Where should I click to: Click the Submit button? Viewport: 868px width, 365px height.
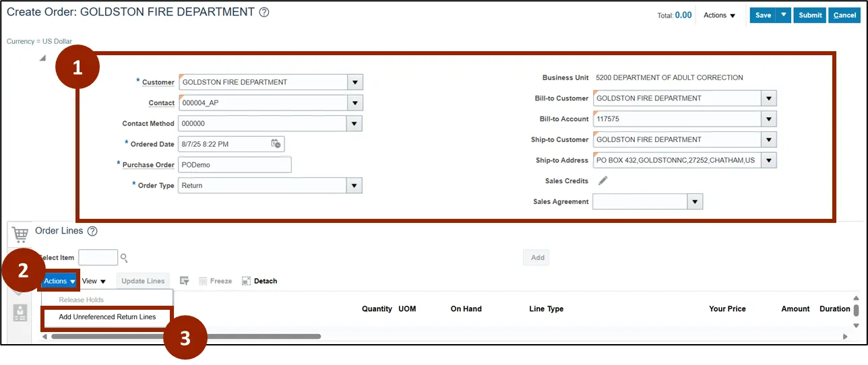[809, 15]
